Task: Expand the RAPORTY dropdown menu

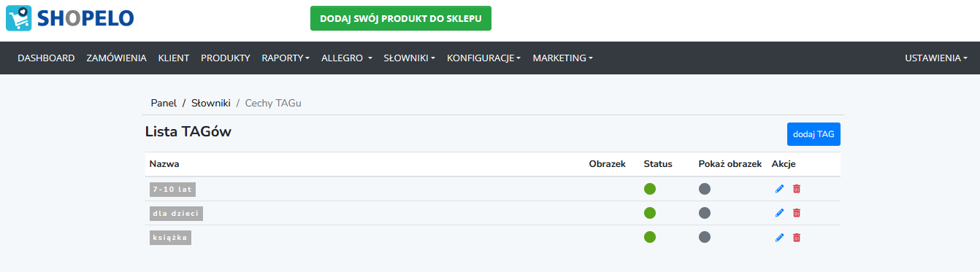Action: click(x=286, y=58)
